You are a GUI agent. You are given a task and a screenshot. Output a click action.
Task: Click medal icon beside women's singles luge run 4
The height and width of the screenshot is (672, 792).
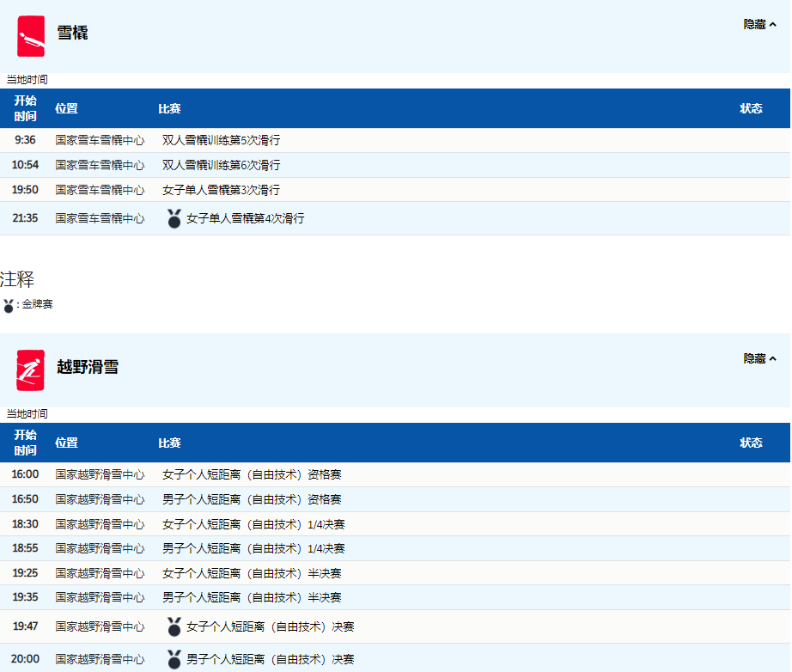point(174,218)
